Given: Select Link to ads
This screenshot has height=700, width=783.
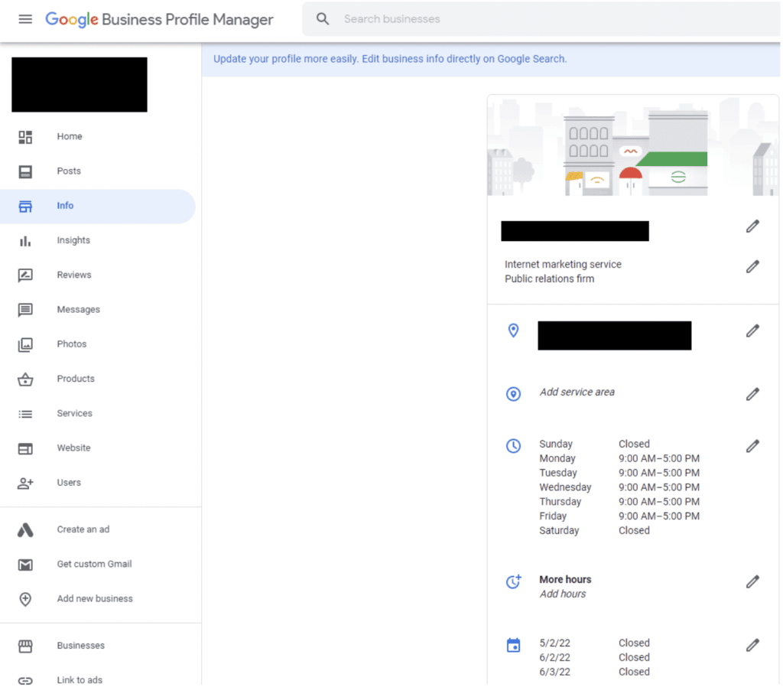Looking at the screenshot, I should pyautogui.click(x=80, y=680).
